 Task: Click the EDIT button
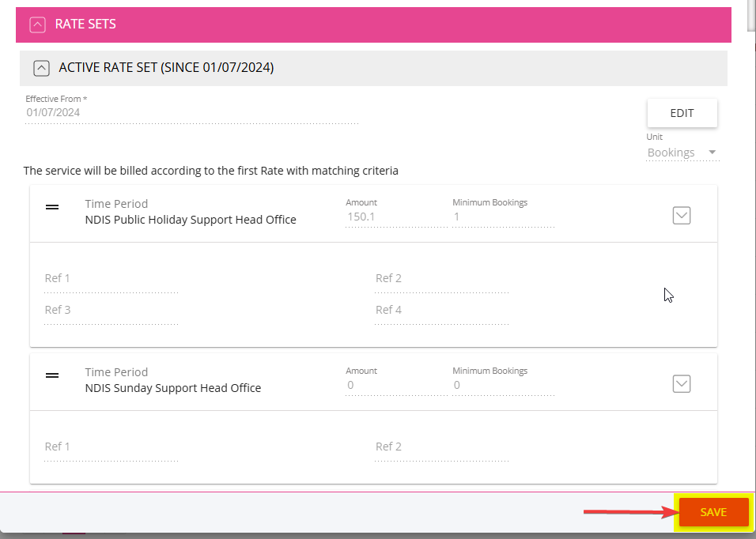tap(682, 113)
